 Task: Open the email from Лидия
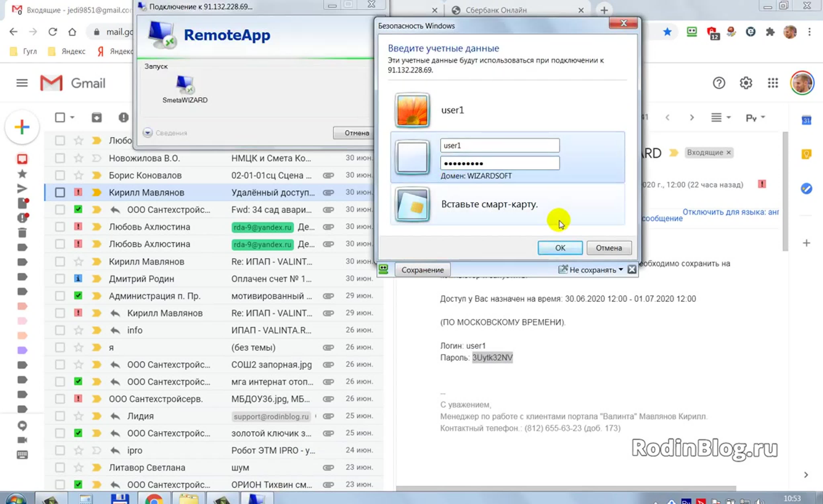(x=214, y=416)
